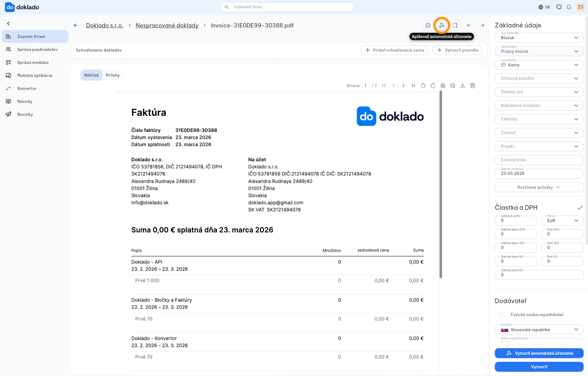Go back using breadcrumb left arrow
Viewport: 588px width, 376px height.
point(76,25)
